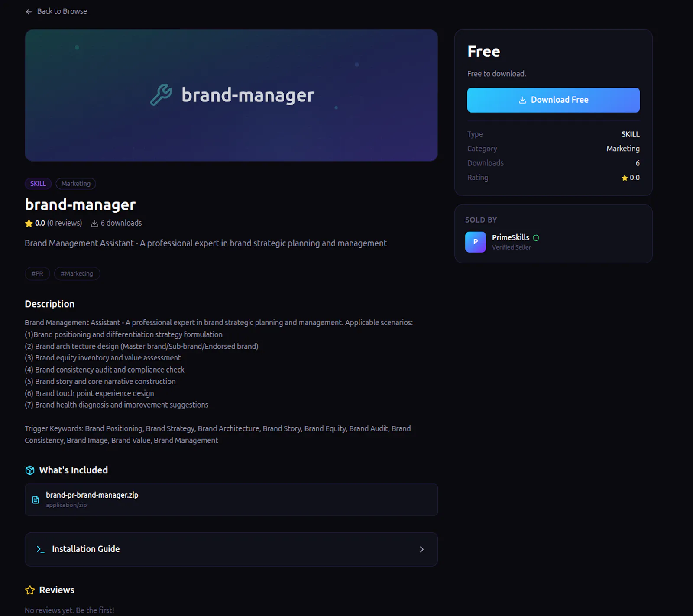Click the Trigger Keywords paragraph
The image size is (693, 616).
click(x=218, y=434)
